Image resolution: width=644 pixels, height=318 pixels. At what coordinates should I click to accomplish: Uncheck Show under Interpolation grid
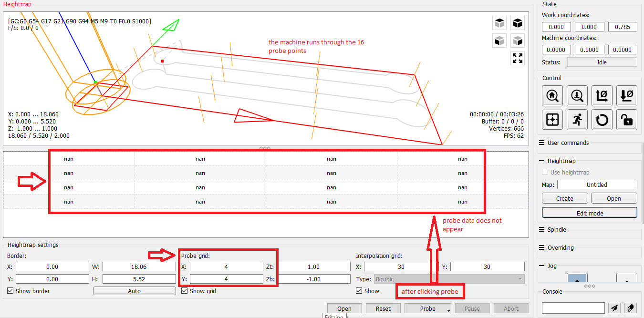[359, 291]
